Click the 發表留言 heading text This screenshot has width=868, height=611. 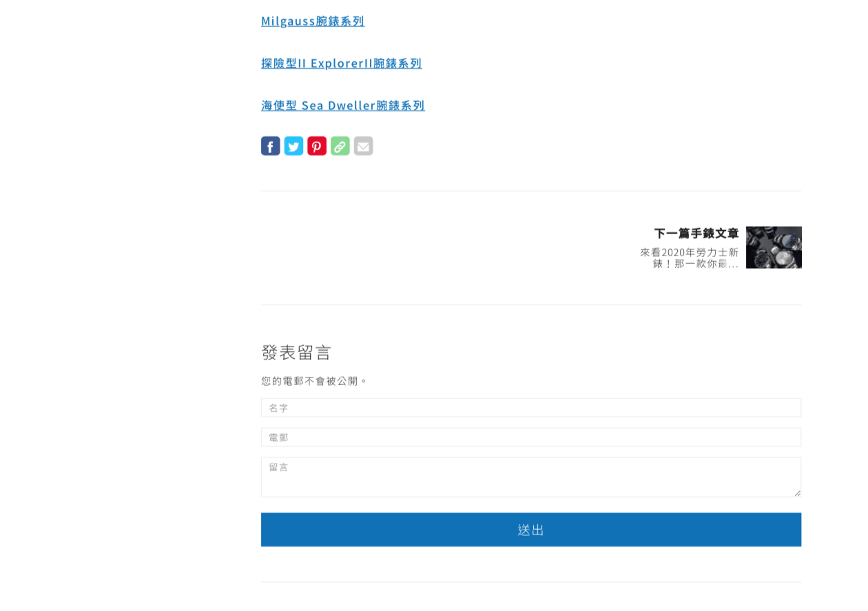296,352
